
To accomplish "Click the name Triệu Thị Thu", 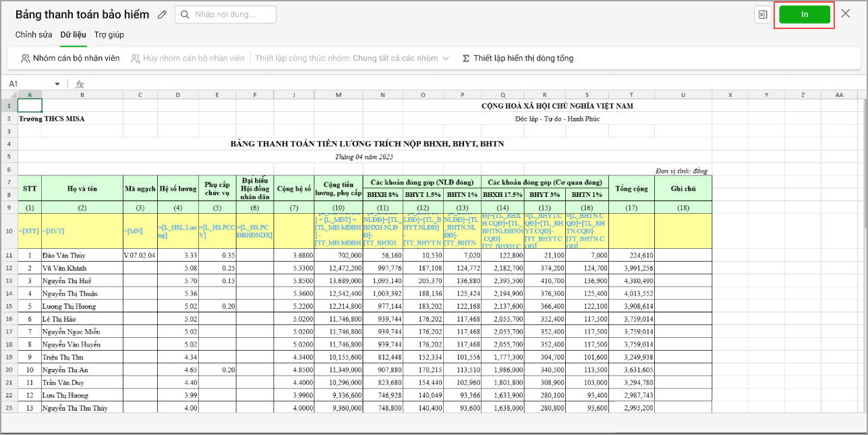I will [63, 357].
